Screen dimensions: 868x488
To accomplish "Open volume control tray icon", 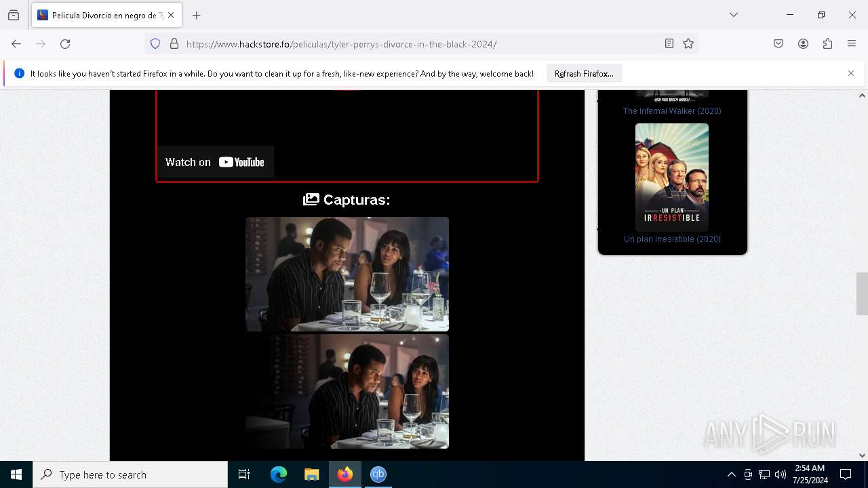I will pyautogui.click(x=781, y=474).
